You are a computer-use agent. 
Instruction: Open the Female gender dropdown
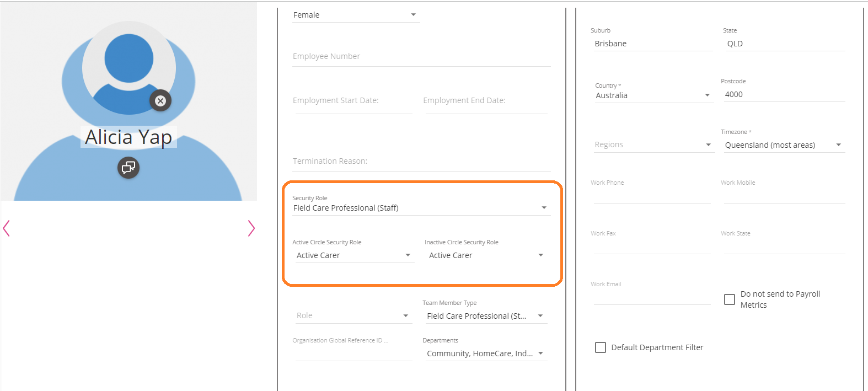(356, 15)
